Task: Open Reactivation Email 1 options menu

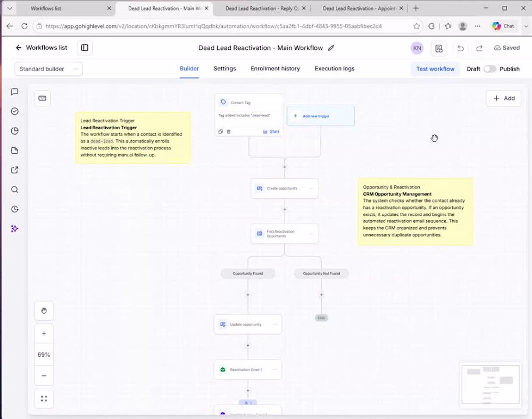Action: pos(275,370)
